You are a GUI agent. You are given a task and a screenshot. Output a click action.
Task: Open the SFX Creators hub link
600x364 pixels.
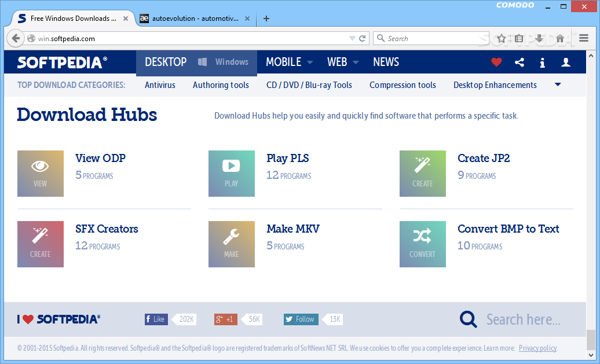107,229
